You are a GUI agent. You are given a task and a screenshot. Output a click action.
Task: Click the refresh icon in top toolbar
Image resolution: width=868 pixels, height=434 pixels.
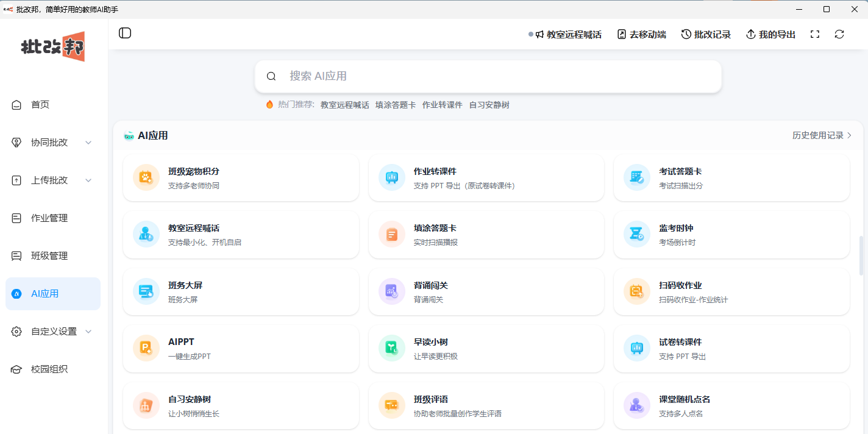tap(839, 34)
